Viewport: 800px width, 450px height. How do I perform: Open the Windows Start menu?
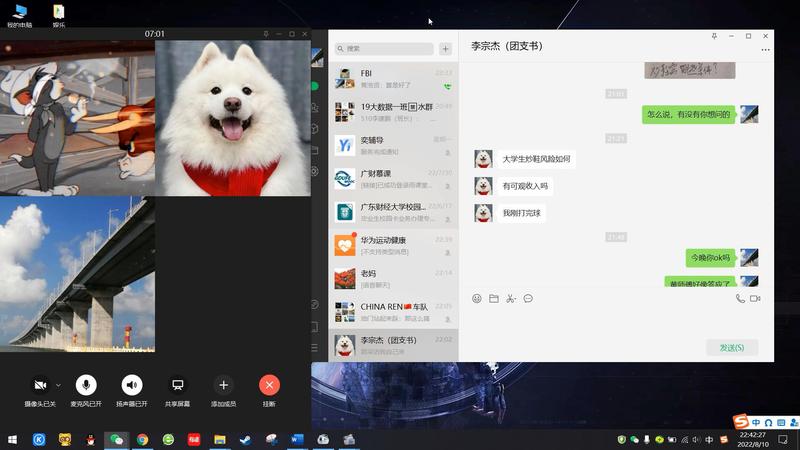point(12,439)
